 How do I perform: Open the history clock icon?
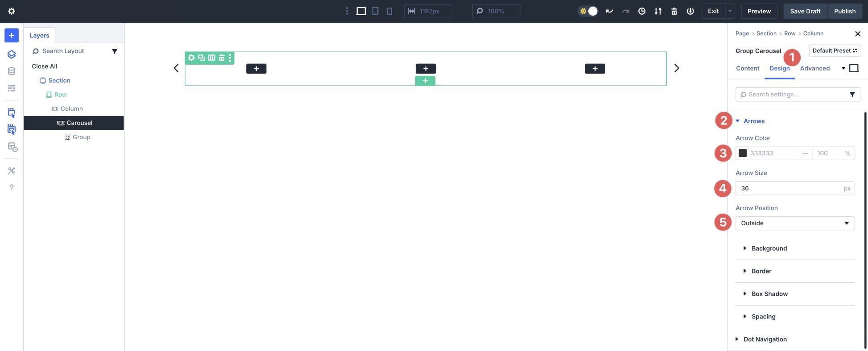point(642,11)
